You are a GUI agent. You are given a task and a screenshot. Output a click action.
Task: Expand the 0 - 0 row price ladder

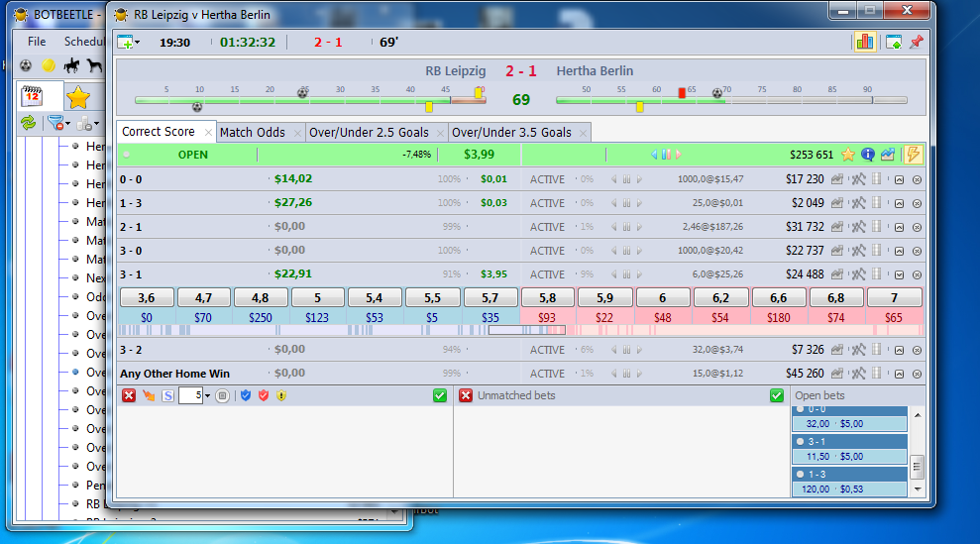point(899,179)
